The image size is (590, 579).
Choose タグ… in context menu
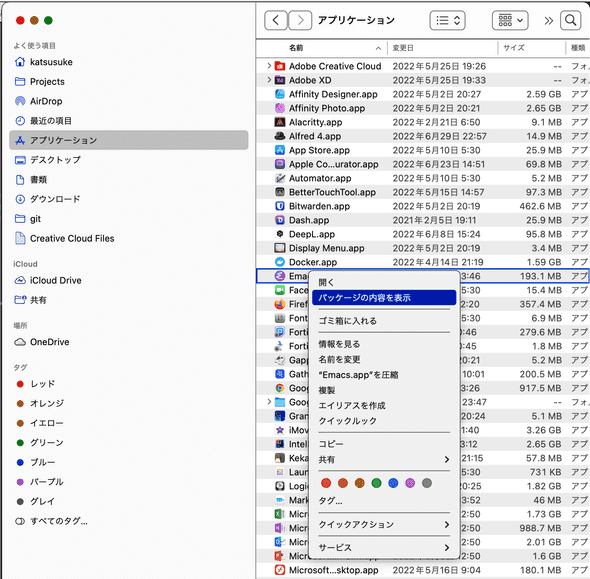click(384, 501)
